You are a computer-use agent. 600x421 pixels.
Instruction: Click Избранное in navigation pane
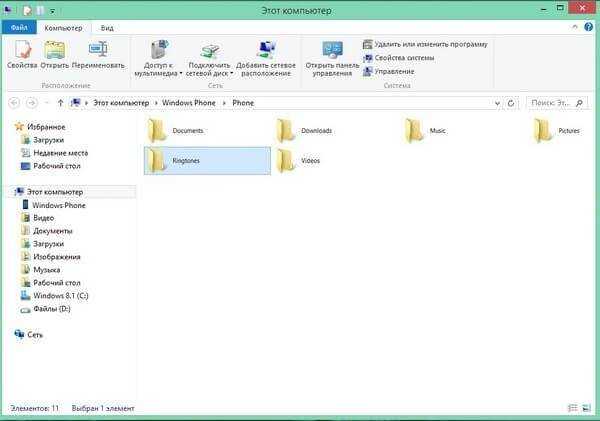coord(46,127)
